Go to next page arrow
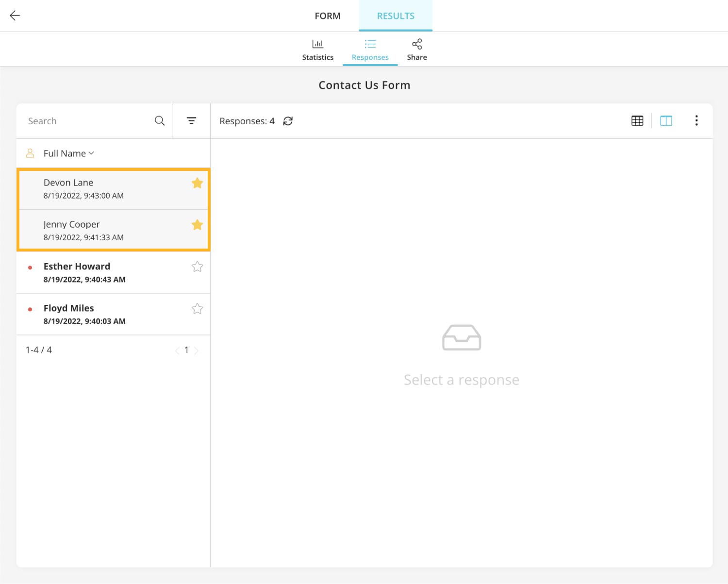This screenshot has width=728, height=584. tap(197, 350)
